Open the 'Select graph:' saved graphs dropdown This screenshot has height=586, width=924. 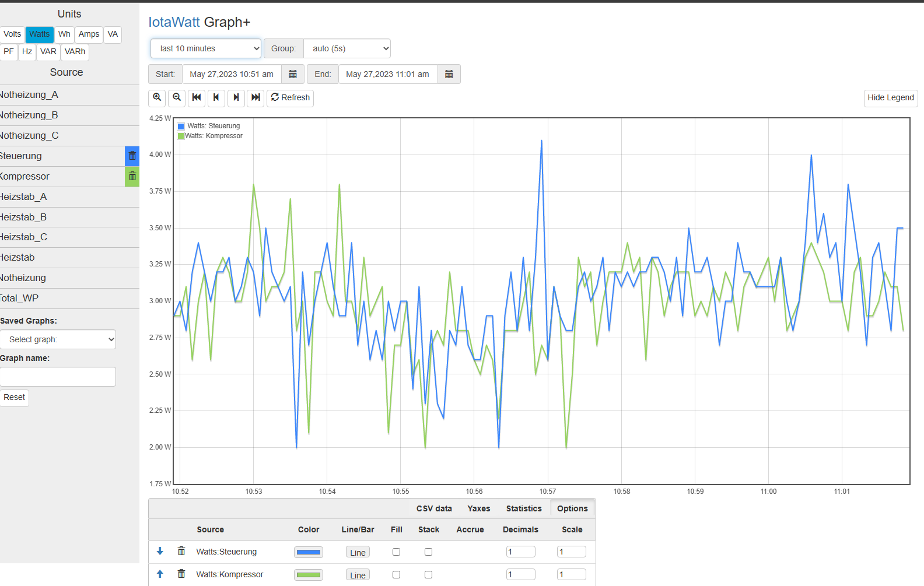pyautogui.click(x=58, y=339)
